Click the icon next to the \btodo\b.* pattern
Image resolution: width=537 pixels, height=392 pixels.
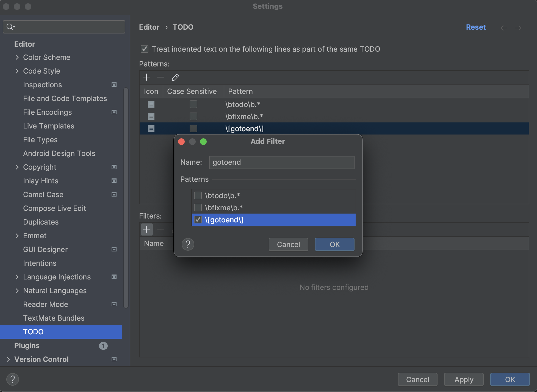click(151, 104)
